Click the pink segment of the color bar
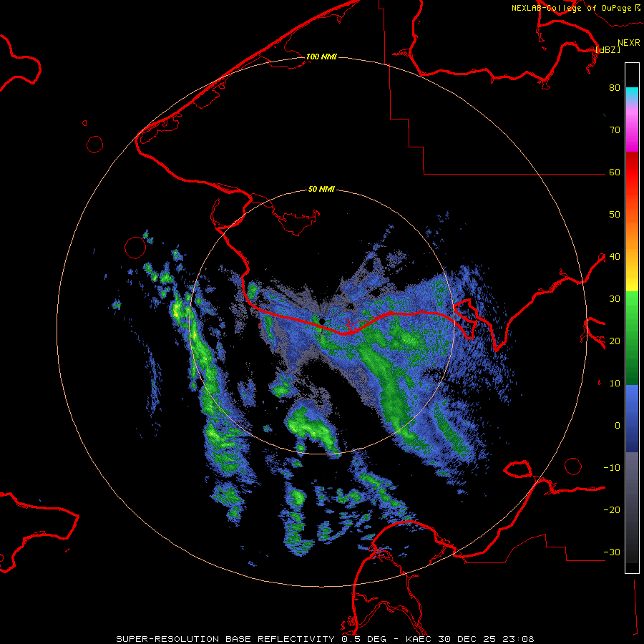 point(632,127)
